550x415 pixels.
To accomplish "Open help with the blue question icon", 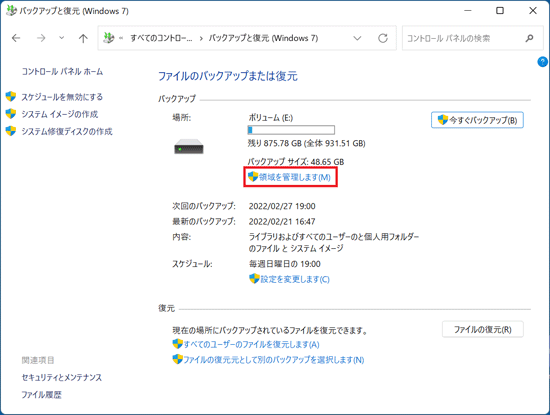I will [x=542, y=62].
